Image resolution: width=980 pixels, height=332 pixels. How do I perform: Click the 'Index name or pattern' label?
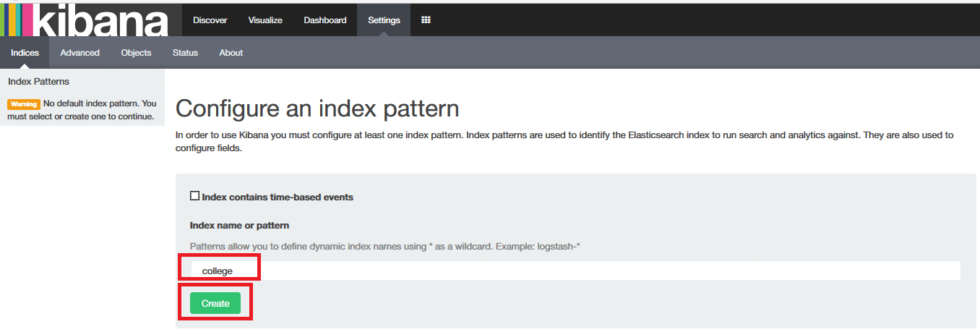(239, 226)
